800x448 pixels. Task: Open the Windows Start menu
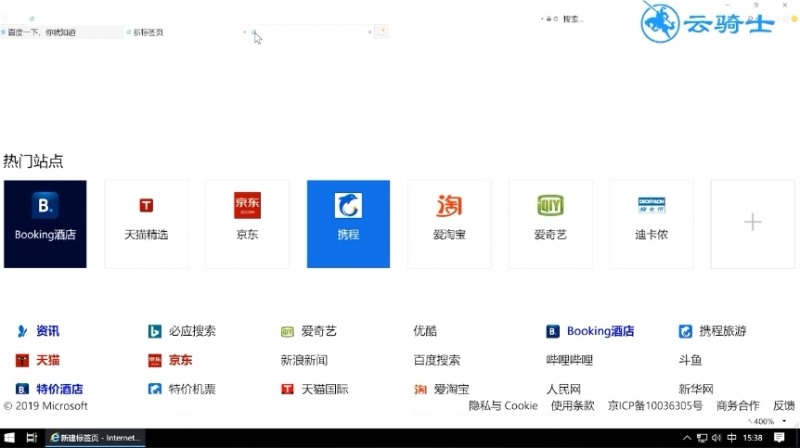(9, 438)
